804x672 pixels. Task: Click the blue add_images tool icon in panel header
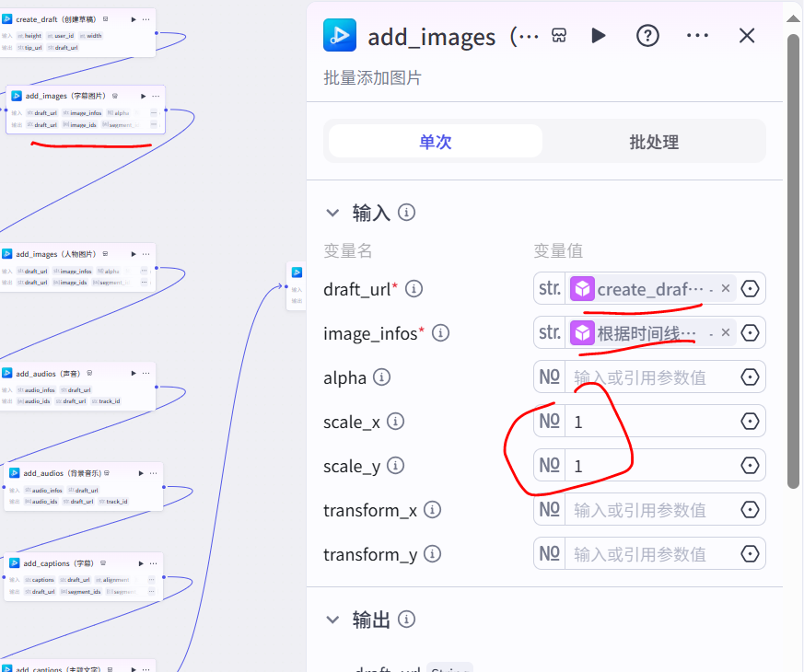[x=340, y=35]
